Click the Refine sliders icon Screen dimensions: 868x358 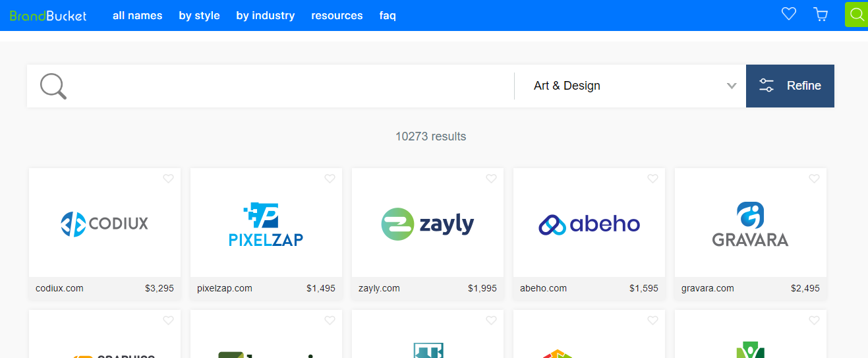(767, 86)
